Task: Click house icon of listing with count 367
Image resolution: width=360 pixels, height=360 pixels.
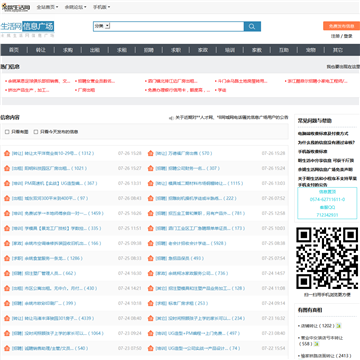Action: tap(7, 183)
